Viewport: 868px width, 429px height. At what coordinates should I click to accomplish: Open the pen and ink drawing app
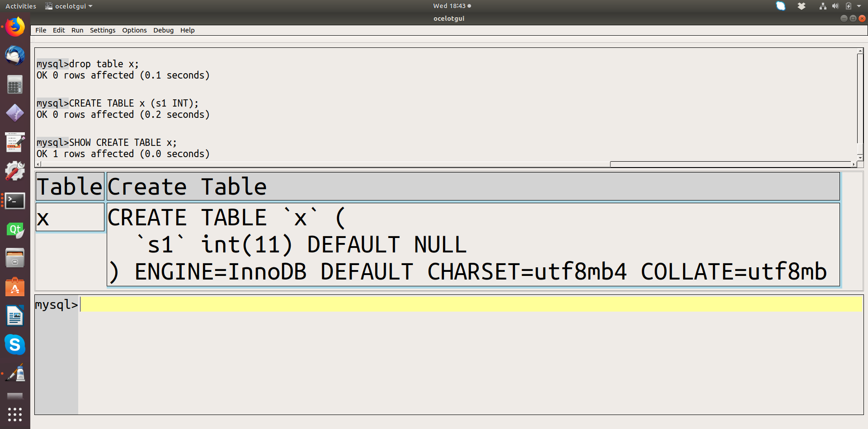point(15,374)
